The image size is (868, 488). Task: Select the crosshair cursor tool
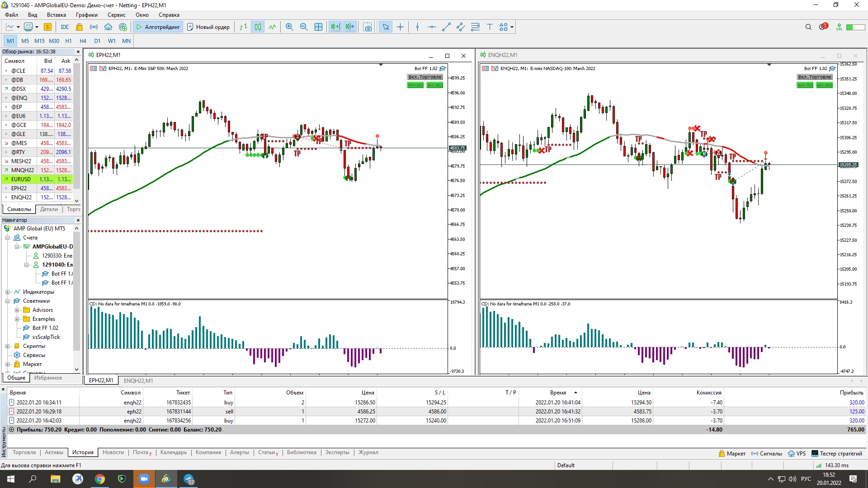(400, 27)
